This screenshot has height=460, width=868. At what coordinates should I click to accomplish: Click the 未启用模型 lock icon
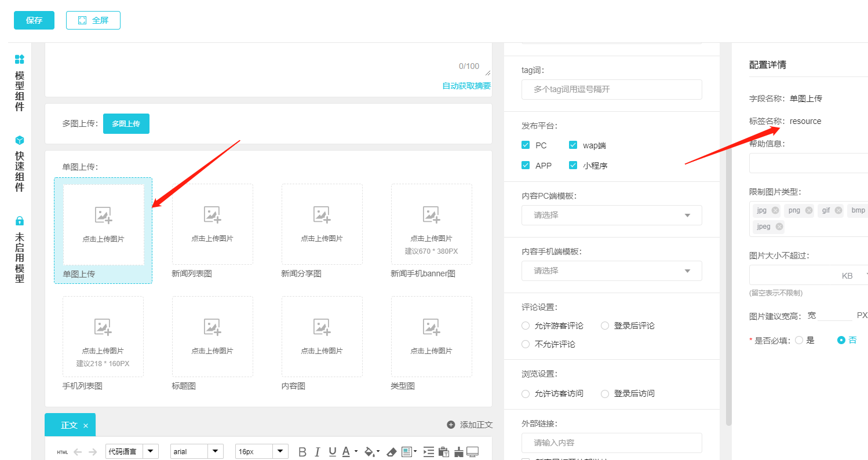pos(20,221)
